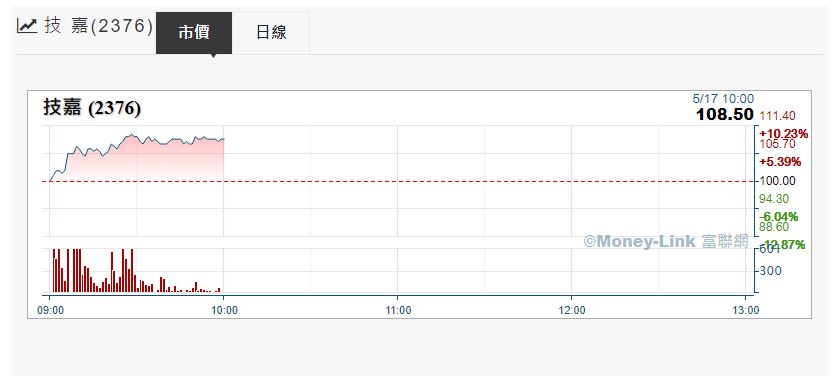Select the 11:00 time axis label
Viewport: 838px width, 383px height.
399,310
